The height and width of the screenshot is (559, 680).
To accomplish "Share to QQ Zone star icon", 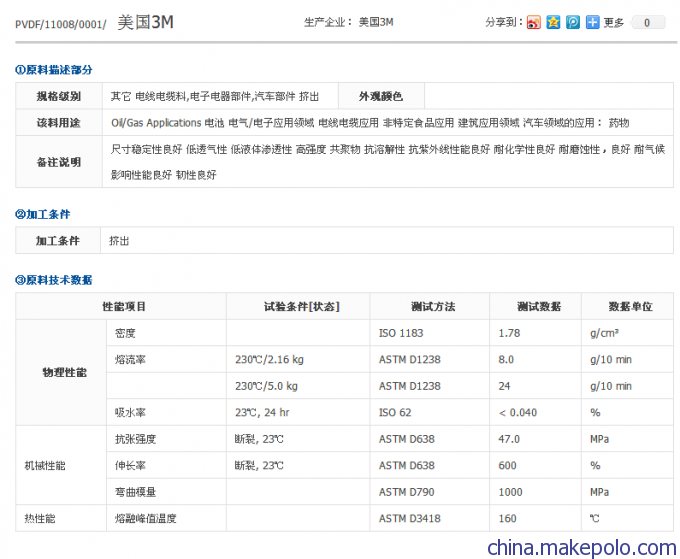I will click(x=553, y=22).
